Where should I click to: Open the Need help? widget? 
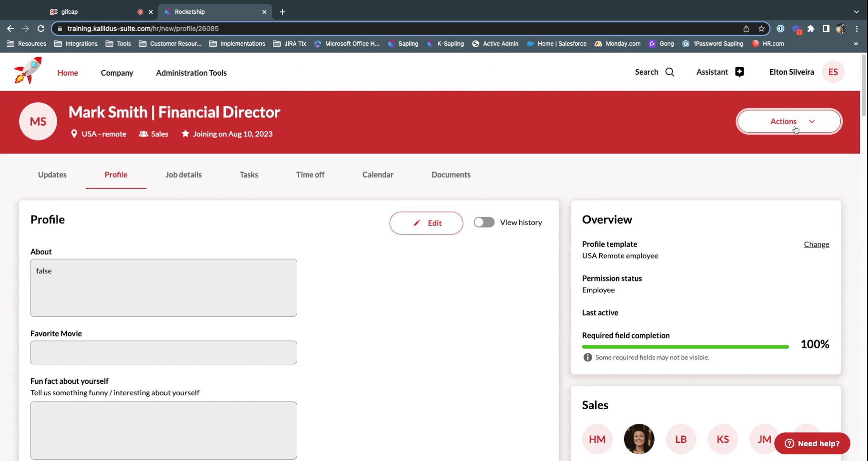[812, 443]
